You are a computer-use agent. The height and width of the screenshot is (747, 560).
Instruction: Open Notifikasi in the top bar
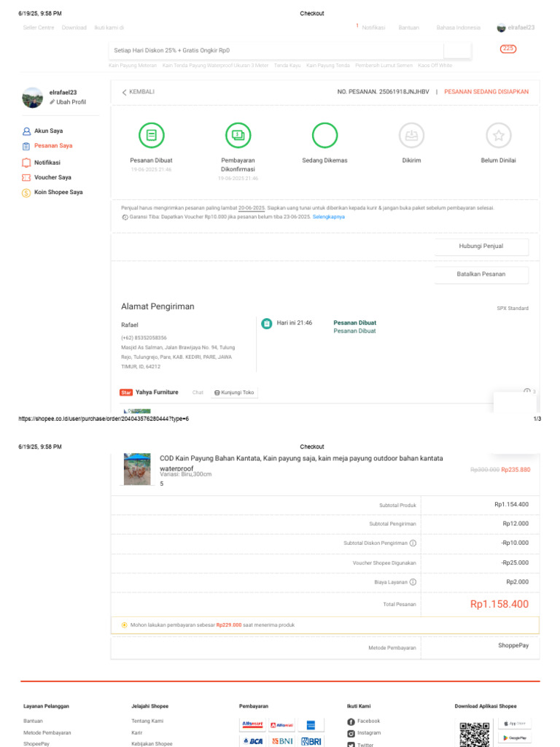(373, 28)
